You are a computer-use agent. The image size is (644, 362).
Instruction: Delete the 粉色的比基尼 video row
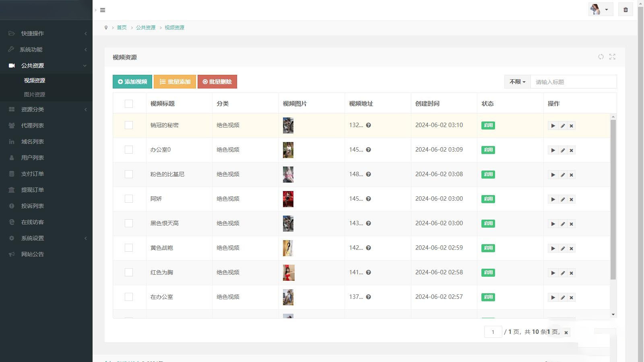pyautogui.click(x=571, y=175)
